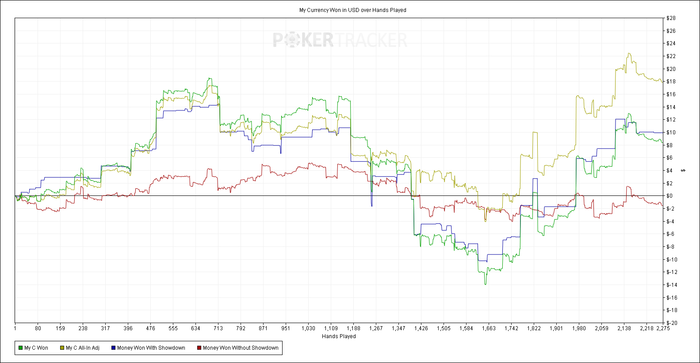Click the '871' tick on the hands axis
700x363 pixels.
263,328
